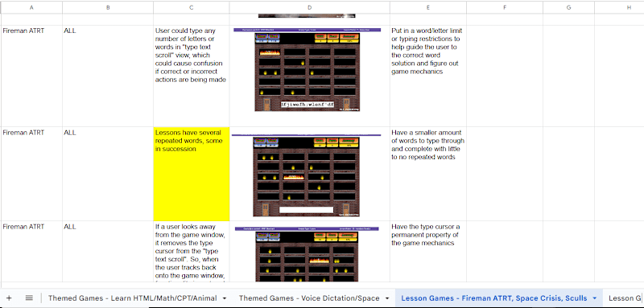644x308 pixels.
Task: Select column F header
Action: [x=505, y=7]
